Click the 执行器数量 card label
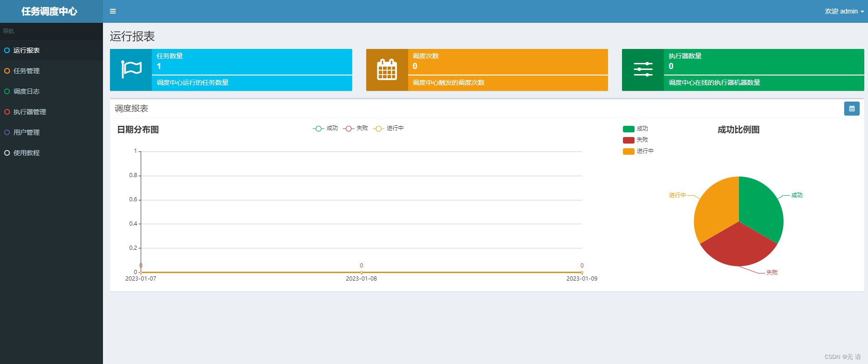Screen dimensions: 868x364 (x=685, y=56)
